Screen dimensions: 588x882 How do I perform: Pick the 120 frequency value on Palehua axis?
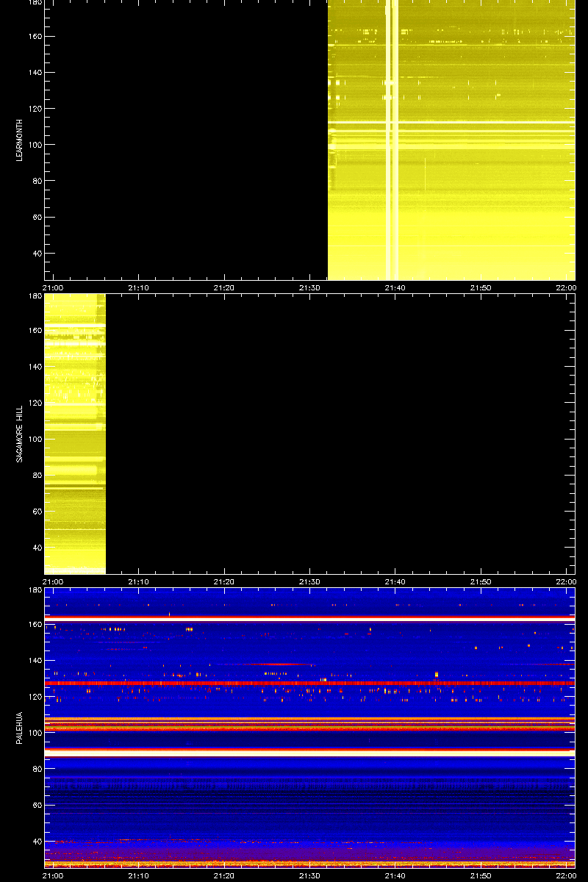(x=34, y=697)
